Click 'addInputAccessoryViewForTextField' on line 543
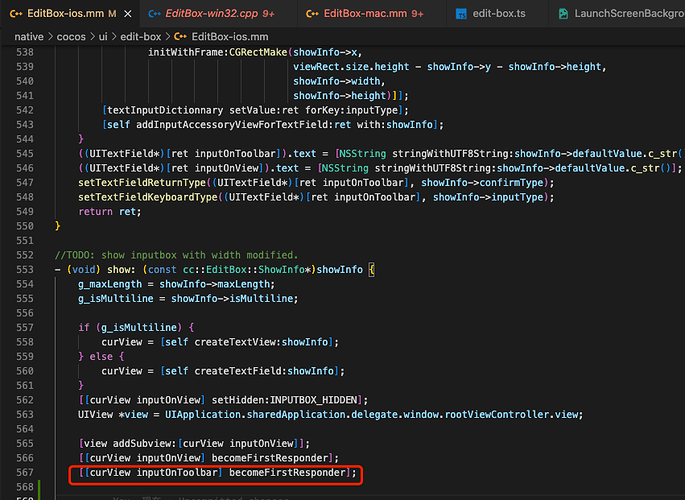 click(234, 125)
